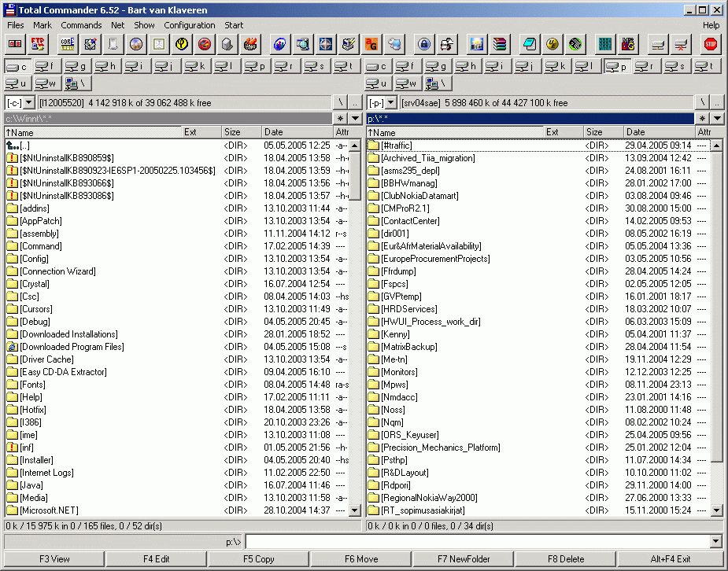Click the red circular swirl toolbar icon
Image resolution: width=728 pixels, height=571 pixels.
point(205,44)
